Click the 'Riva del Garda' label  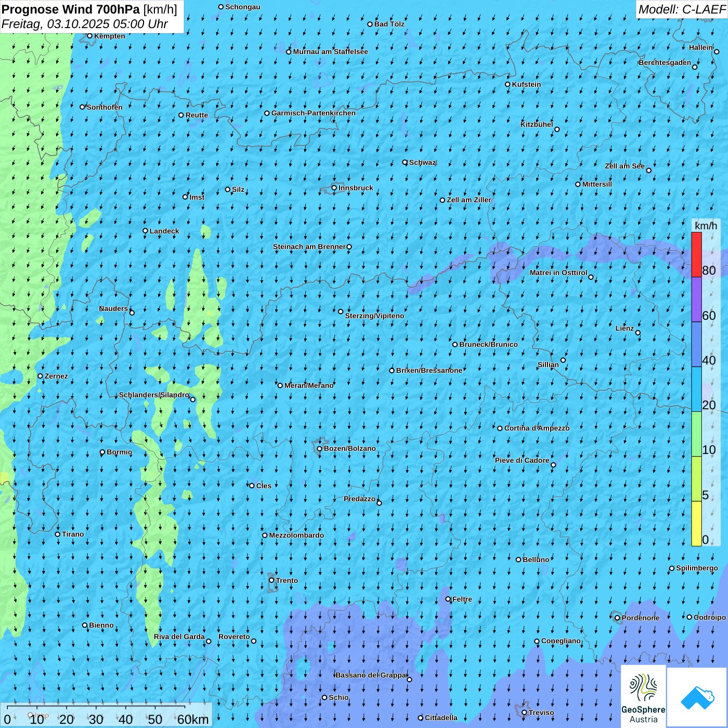[179, 636]
